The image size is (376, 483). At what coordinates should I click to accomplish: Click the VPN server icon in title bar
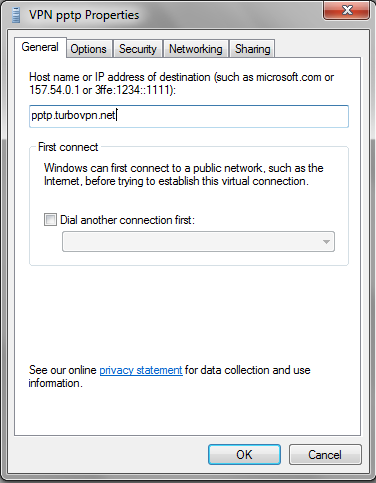click(16, 15)
